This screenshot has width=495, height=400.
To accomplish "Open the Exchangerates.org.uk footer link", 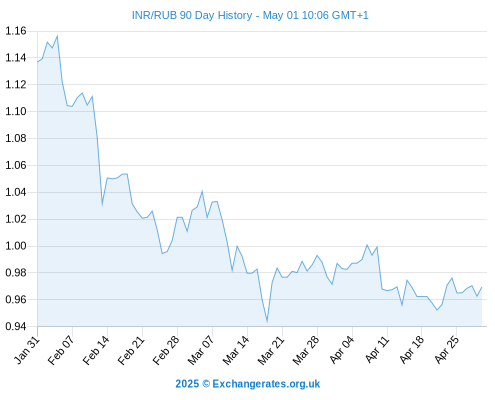I will coord(248,384).
